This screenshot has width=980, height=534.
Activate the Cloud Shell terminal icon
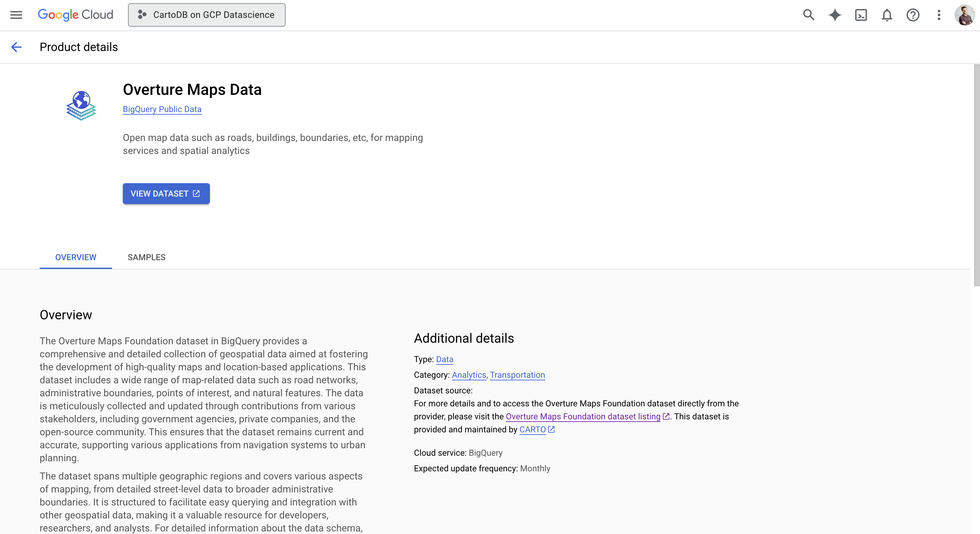click(861, 15)
